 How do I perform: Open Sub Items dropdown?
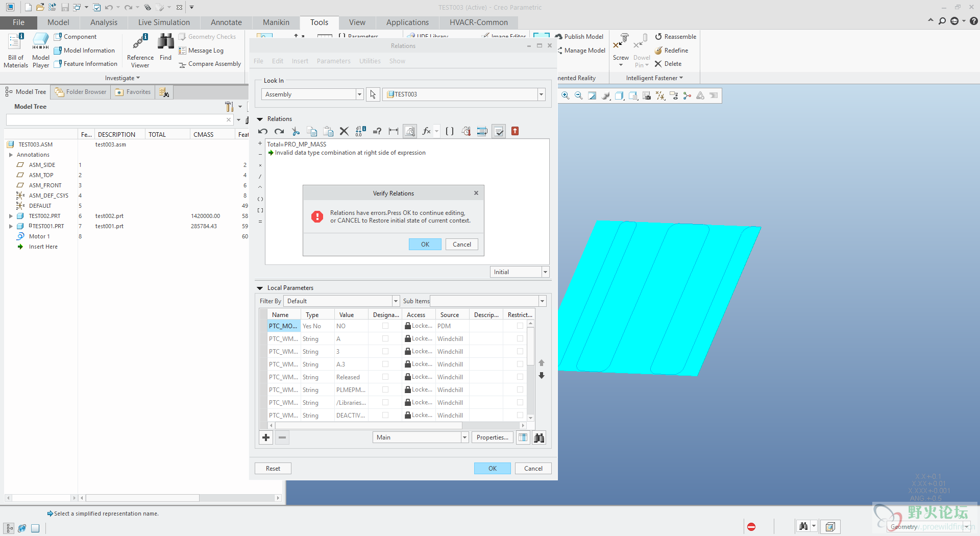(x=542, y=301)
